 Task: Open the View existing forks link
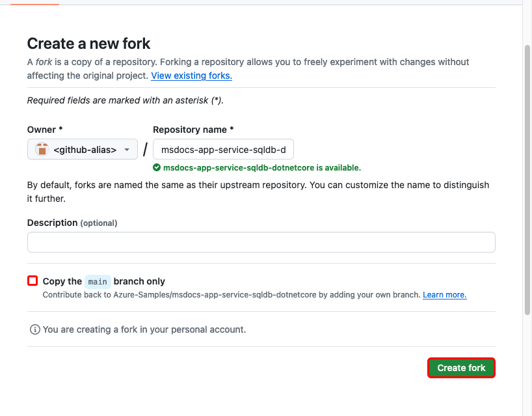coord(191,76)
